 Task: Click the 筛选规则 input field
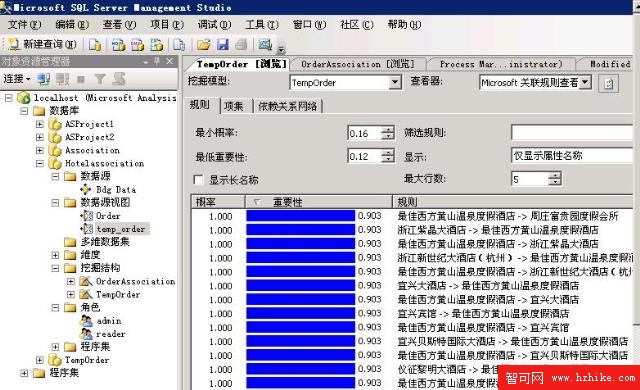[x=571, y=133]
